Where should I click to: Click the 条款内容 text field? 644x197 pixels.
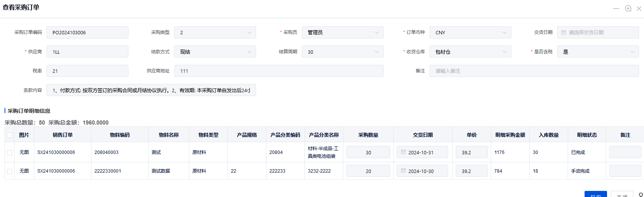point(151,90)
